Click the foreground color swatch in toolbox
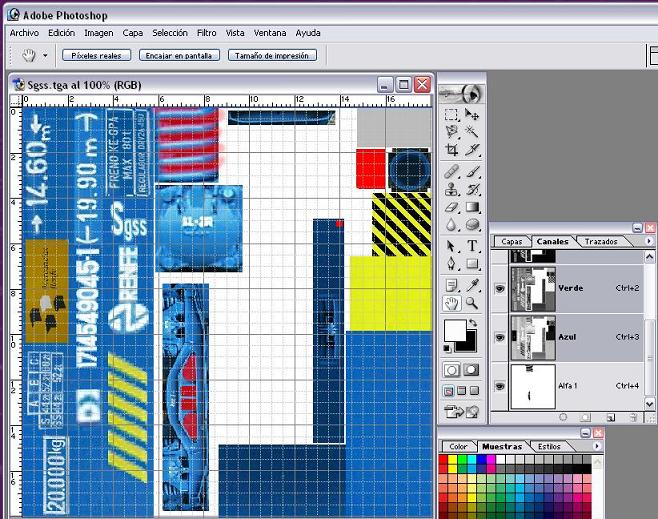 455,331
